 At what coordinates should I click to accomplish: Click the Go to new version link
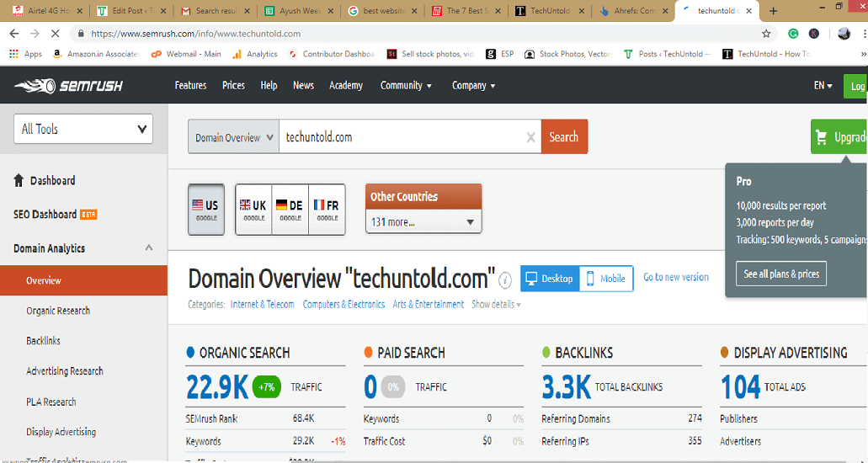point(676,277)
